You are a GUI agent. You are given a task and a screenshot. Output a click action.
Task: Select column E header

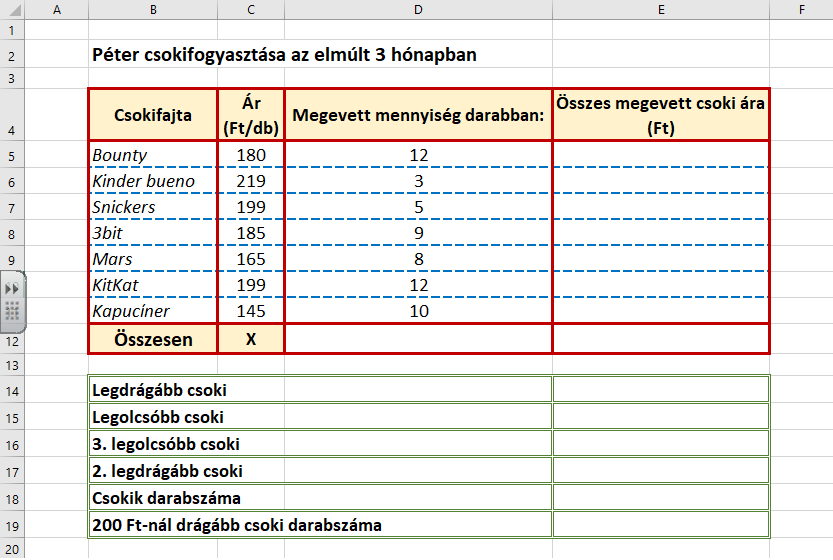pyautogui.click(x=660, y=10)
